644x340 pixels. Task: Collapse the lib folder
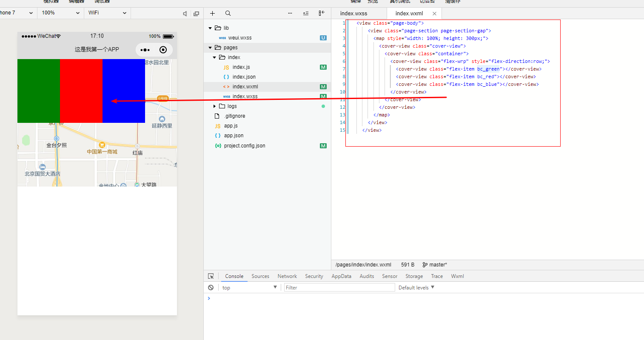tap(210, 28)
